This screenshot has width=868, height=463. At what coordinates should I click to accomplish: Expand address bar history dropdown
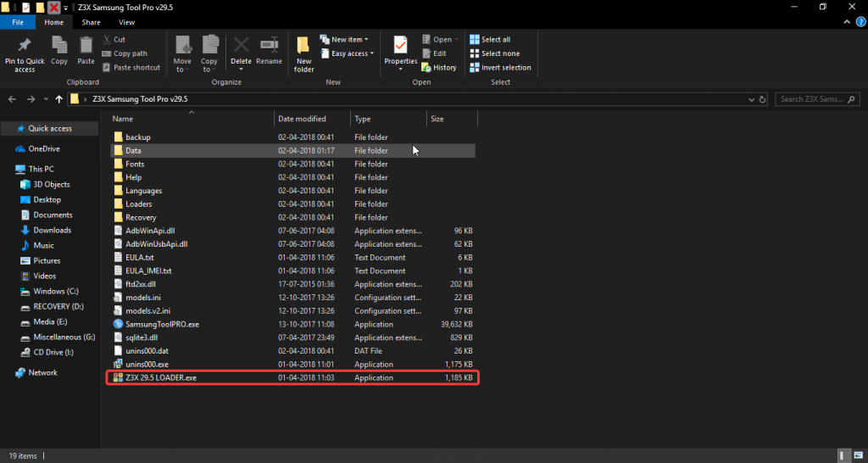click(751, 100)
